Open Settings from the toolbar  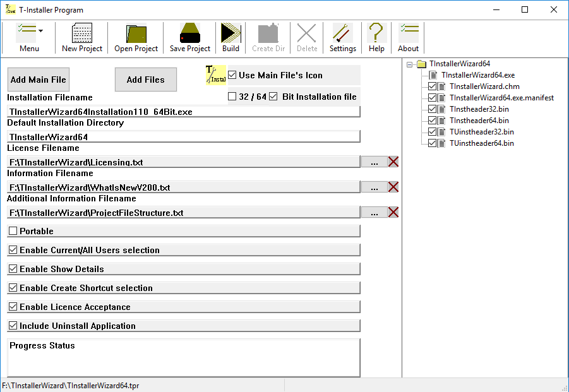342,38
